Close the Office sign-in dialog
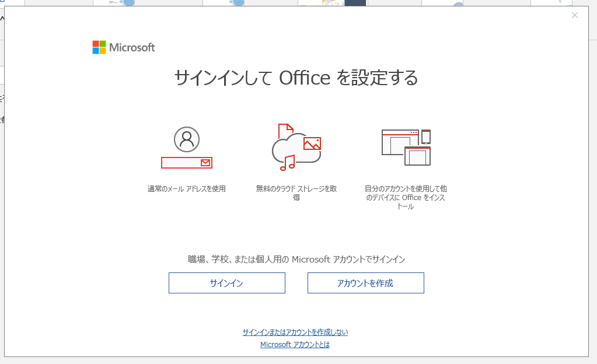The width and height of the screenshot is (597, 364). point(574,15)
